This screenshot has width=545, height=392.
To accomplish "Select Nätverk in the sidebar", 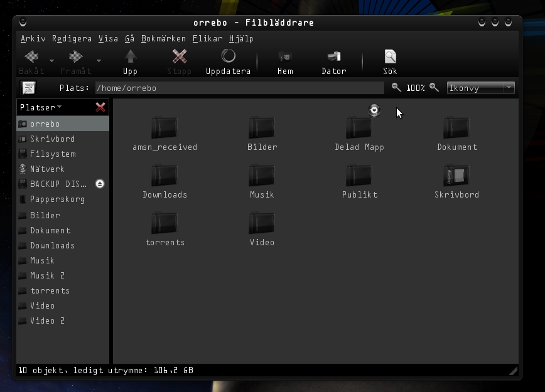I will (63, 169).
